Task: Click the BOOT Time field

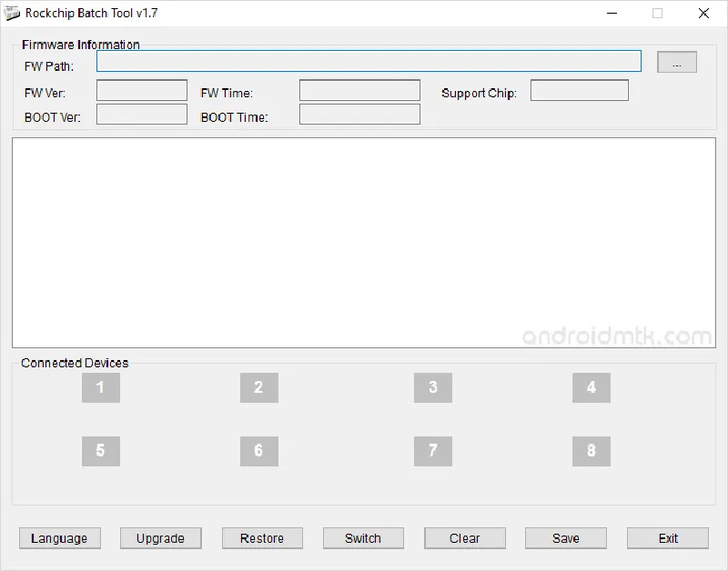Action: pos(359,114)
